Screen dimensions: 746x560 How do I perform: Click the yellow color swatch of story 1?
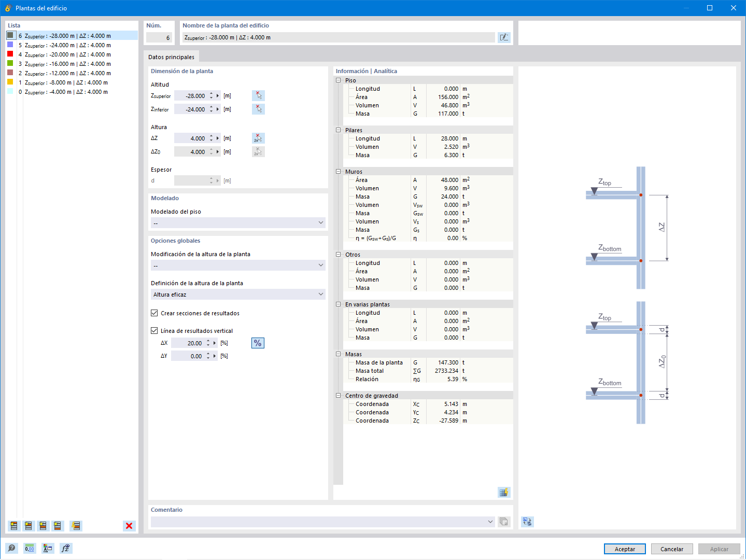10,82
